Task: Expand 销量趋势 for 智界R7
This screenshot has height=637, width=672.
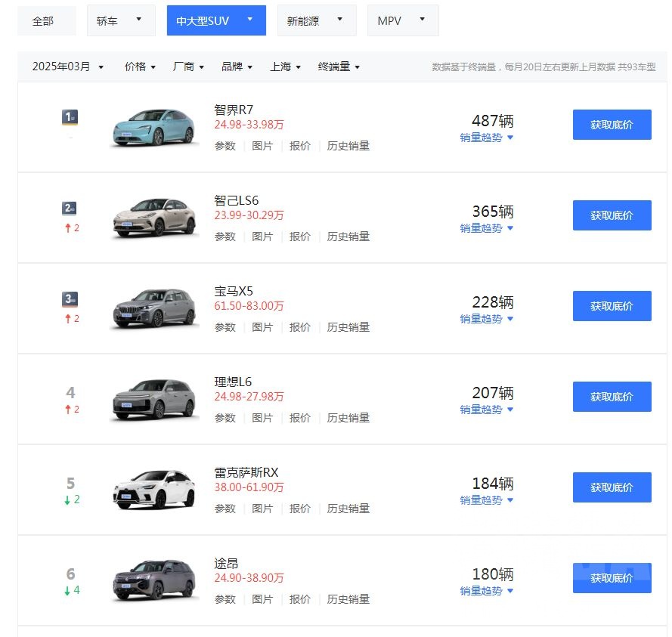Action: point(486,138)
